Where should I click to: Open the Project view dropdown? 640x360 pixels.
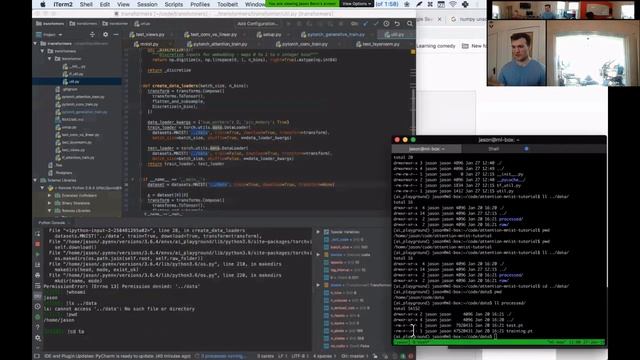click(x=49, y=35)
